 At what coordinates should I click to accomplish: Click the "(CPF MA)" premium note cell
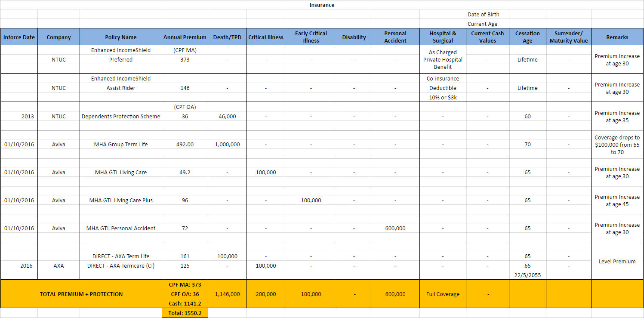[185, 50]
